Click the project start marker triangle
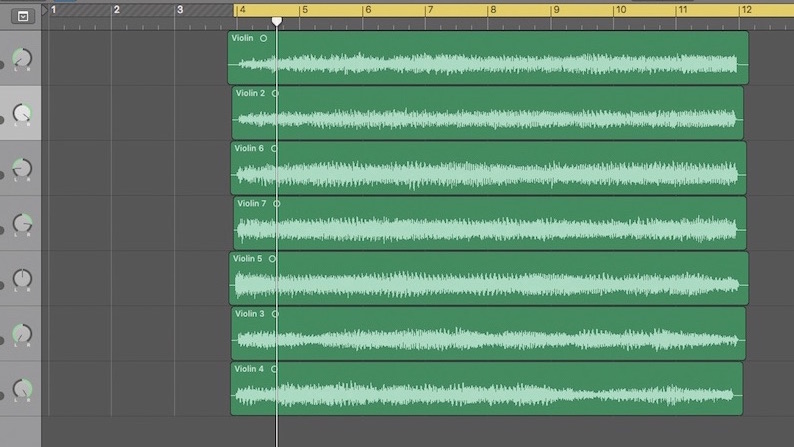The width and height of the screenshot is (794, 447). [x=45, y=10]
